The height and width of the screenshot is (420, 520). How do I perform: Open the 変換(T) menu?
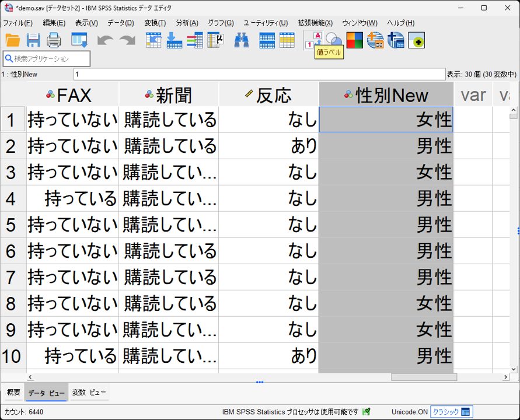pos(155,23)
